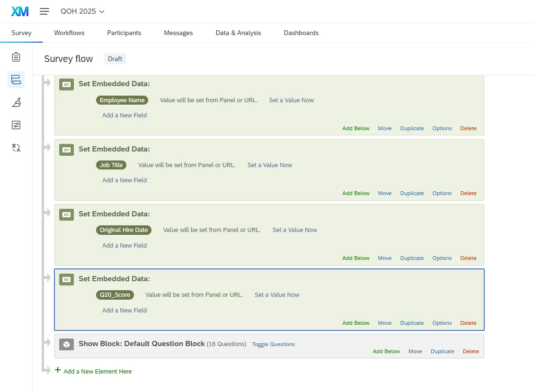533x392 pixels.
Task: Open the Builder clipboard icon in sidebar
Action: (x=16, y=57)
